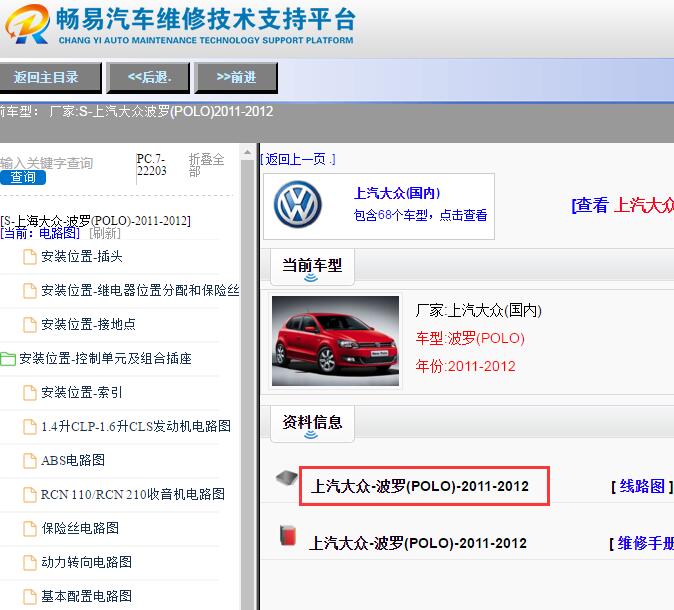Viewport: 674px width, 610px height.
Task: Go forward with the >>前进 button
Action: coord(236,78)
